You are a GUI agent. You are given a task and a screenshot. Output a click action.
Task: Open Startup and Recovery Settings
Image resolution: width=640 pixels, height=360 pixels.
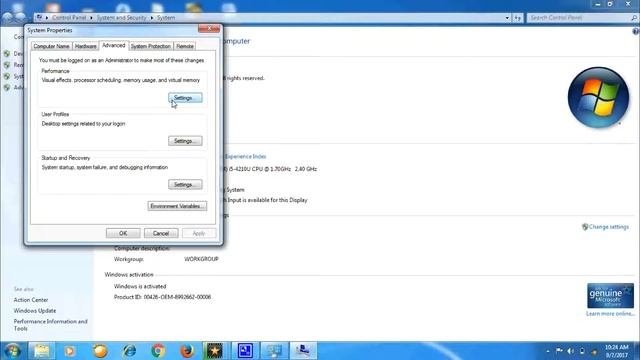tap(185, 184)
